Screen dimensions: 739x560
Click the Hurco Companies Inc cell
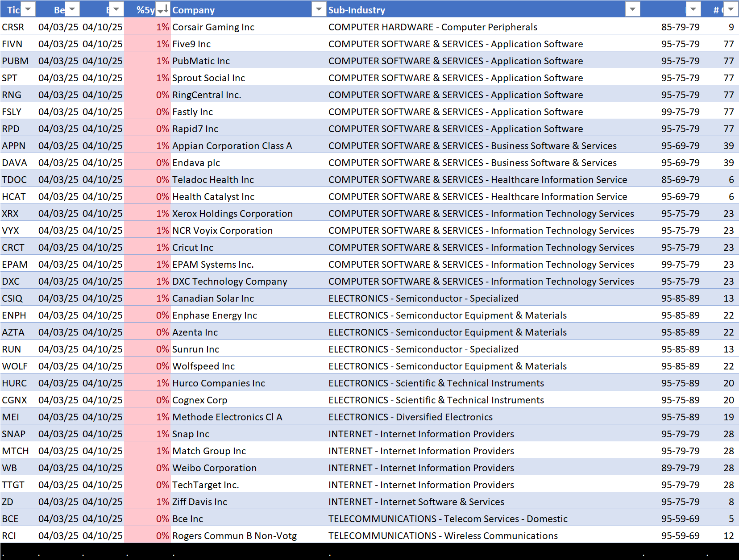(x=249, y=383)
